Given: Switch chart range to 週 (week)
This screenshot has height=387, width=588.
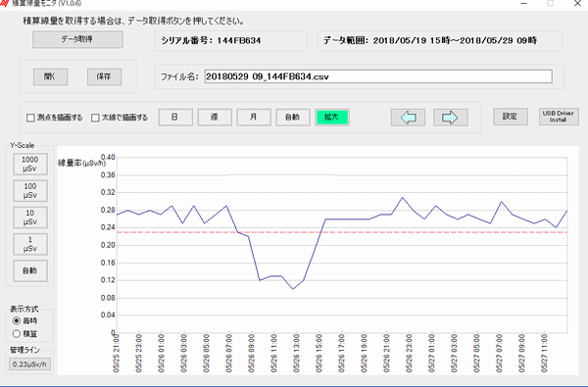Looking at the screenshot, I should coord(215,118).
